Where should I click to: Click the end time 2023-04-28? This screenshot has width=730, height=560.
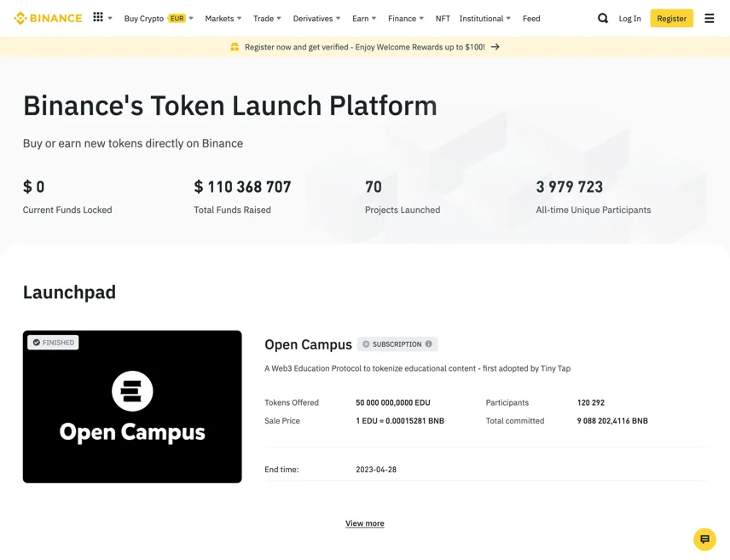tap(376, 470)
